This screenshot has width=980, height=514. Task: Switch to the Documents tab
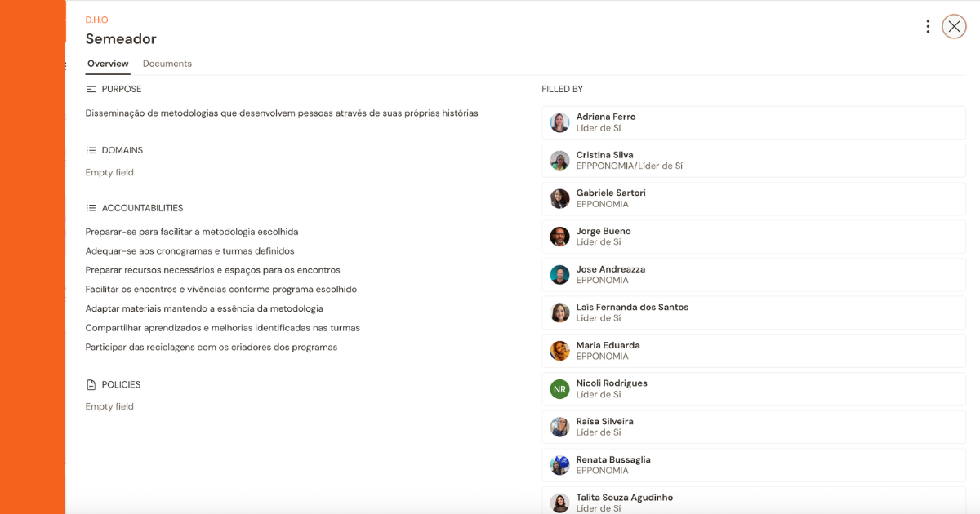tap(167, 64)
